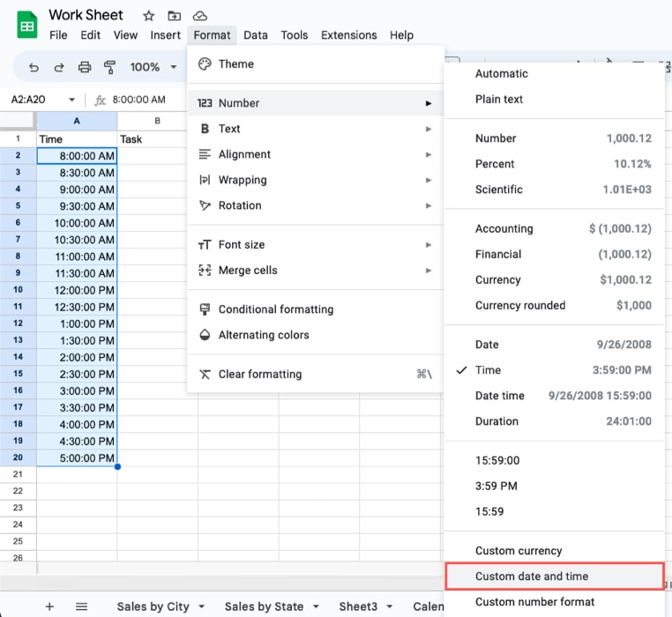672x617 pixels.
Task: Expand the Merge cells submenu arrow
Action: [428, 271]
